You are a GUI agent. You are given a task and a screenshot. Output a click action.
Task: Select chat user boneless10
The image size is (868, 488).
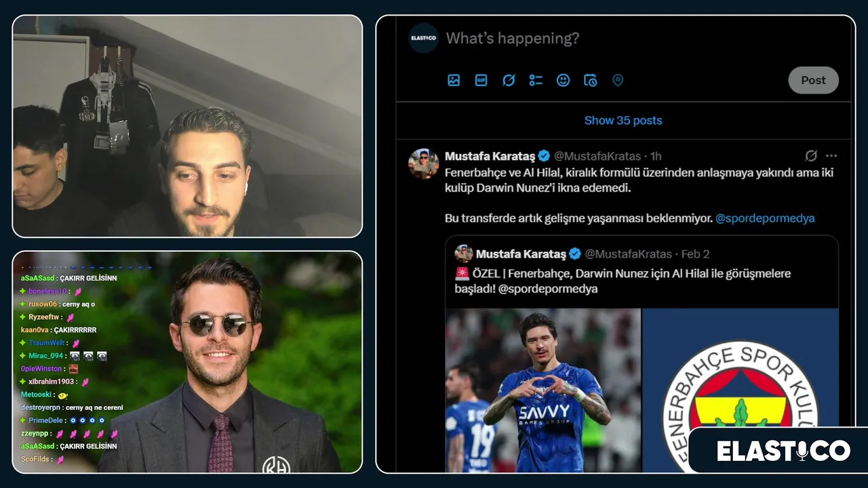(x=47, y=291)
